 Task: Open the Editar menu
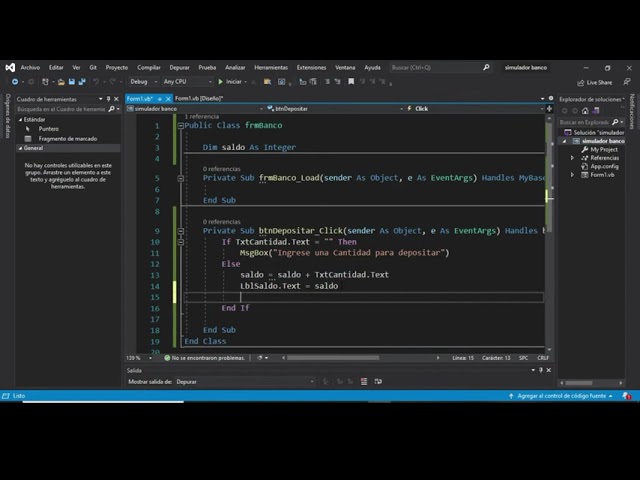[56, 68]
